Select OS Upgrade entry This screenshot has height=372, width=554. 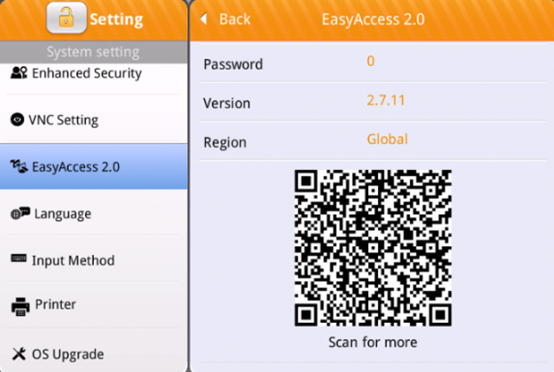coord(94,352)
